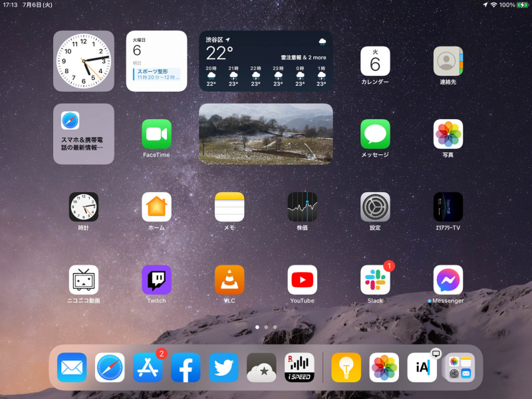Screen dimensions: 532x399
Task: Open the カレンダー calendar app
Action: click(375, 61)
